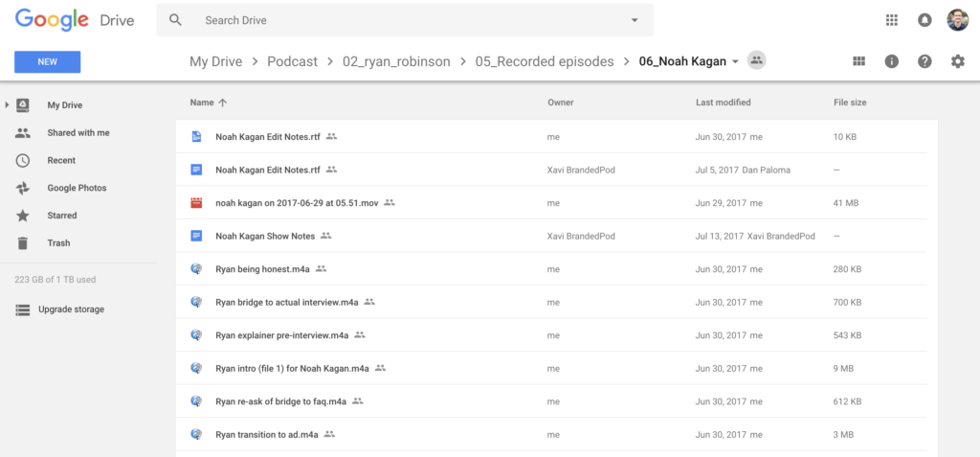The width and height of the screenshot is (980, 457).
Task: Go to My Drive in the breadcrumb
Action: point(215,61)
